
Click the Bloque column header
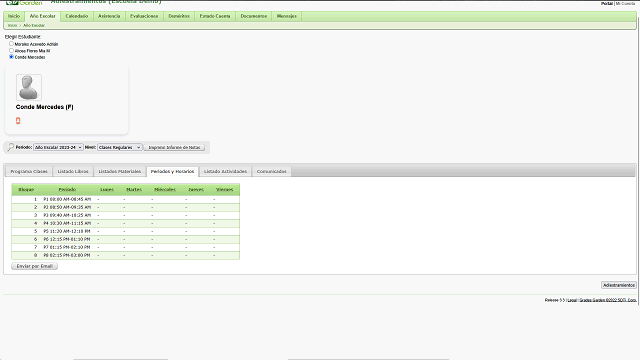coord(26,189)
